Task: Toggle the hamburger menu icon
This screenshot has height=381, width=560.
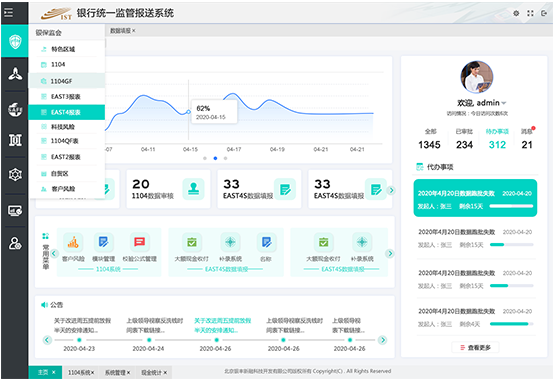Action: 8,12
